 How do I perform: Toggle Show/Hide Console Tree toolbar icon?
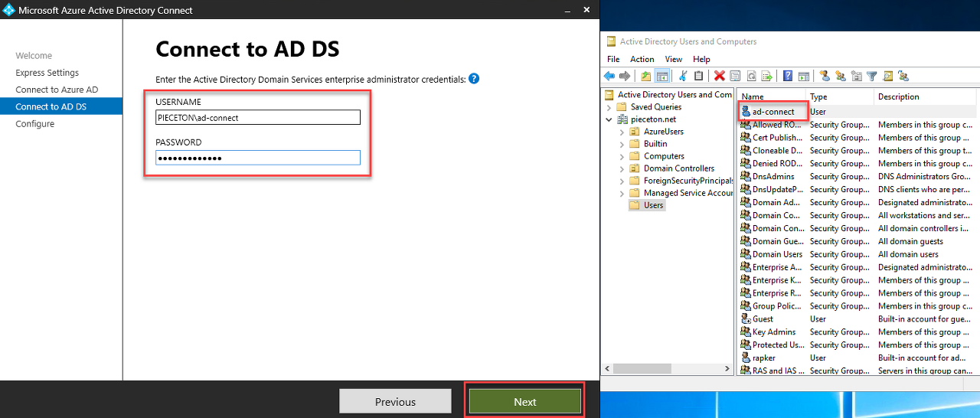pos(662,76)
